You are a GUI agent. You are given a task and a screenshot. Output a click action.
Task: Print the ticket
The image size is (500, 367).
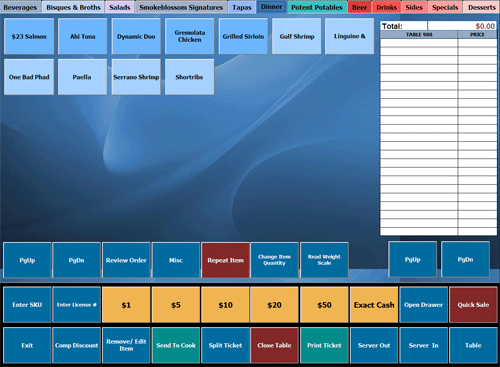pos(324,345)
